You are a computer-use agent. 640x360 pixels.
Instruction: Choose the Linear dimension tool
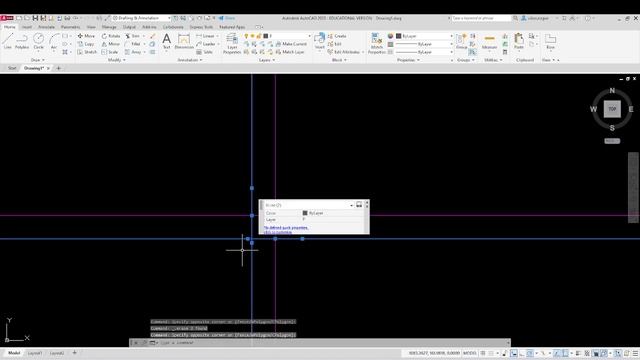click(205, 36)
